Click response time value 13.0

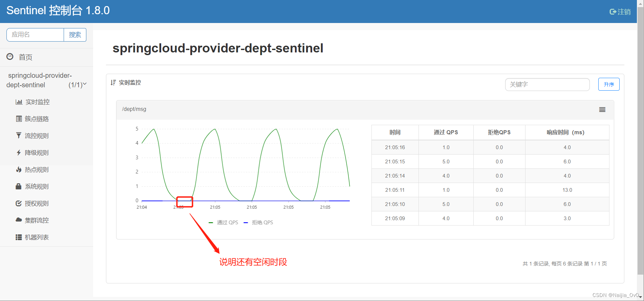pyautogui.click(x=567, y=190)
